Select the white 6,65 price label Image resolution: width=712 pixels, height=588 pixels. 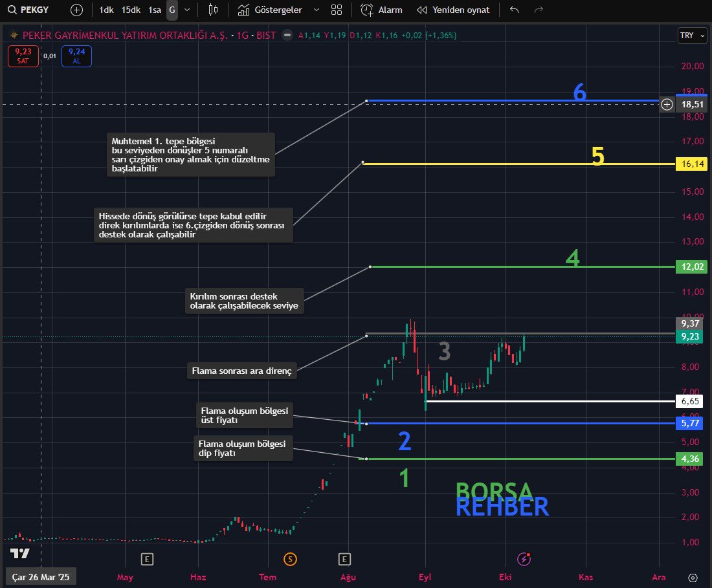690,401
